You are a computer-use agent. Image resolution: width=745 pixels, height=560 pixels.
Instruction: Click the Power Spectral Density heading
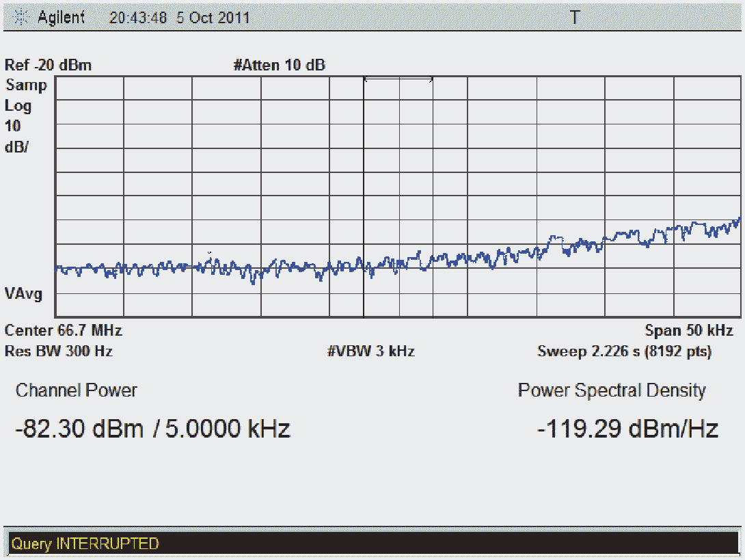612,390
